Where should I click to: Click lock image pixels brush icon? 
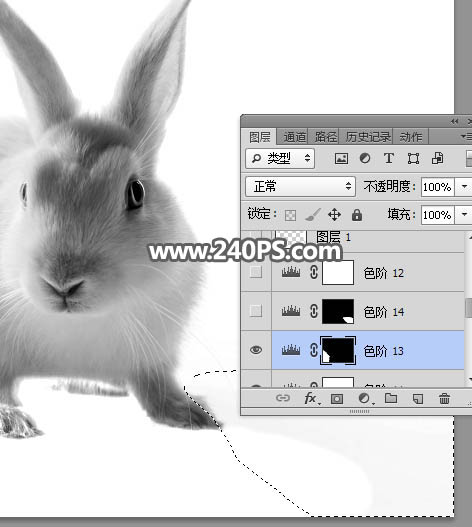click(313, 214)
